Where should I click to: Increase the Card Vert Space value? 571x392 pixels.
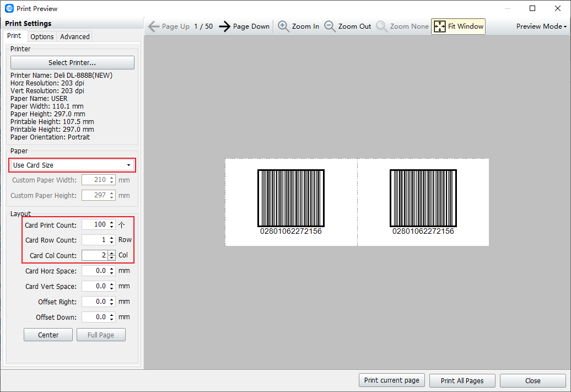click(112, 284)
